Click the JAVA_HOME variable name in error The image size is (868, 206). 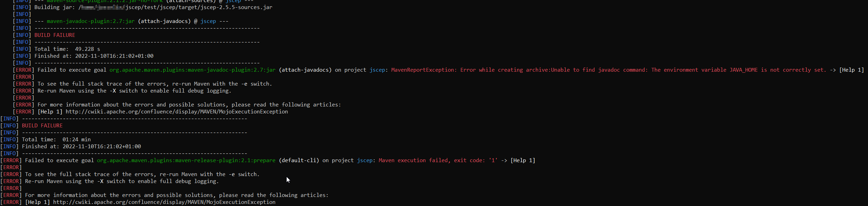tap(743, 70)
